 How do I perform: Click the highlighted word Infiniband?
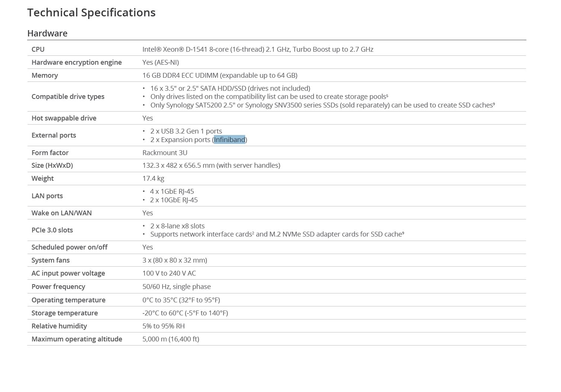(230, 140)
